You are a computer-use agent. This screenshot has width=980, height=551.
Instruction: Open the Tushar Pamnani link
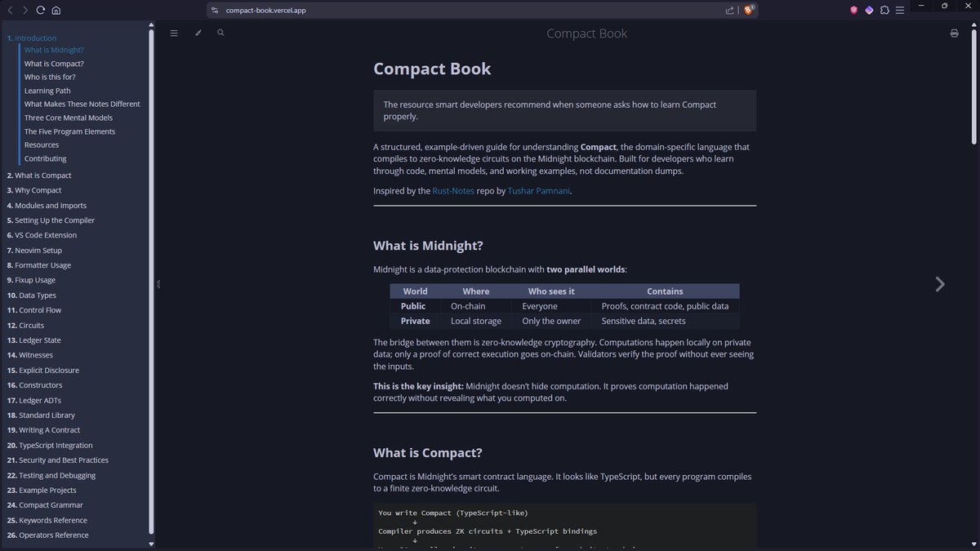point(539,191)
